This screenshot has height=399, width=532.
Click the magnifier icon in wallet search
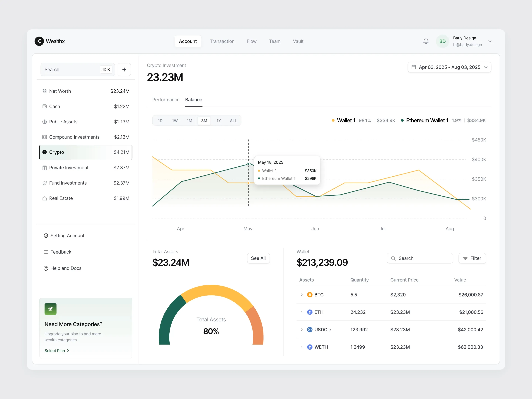[393, 258]
